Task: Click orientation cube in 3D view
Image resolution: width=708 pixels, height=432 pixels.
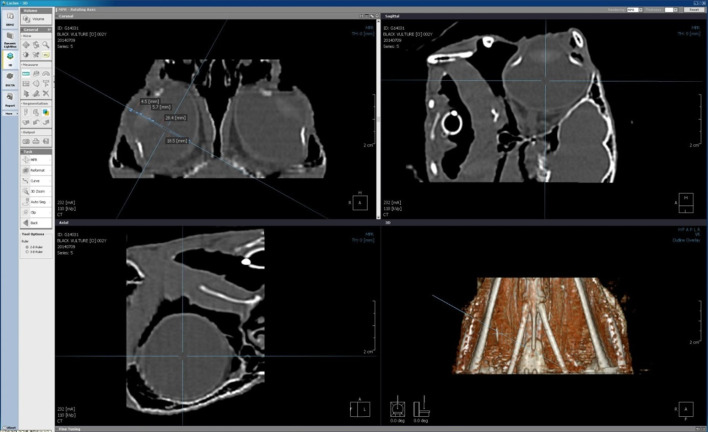Action: (686, 409)
